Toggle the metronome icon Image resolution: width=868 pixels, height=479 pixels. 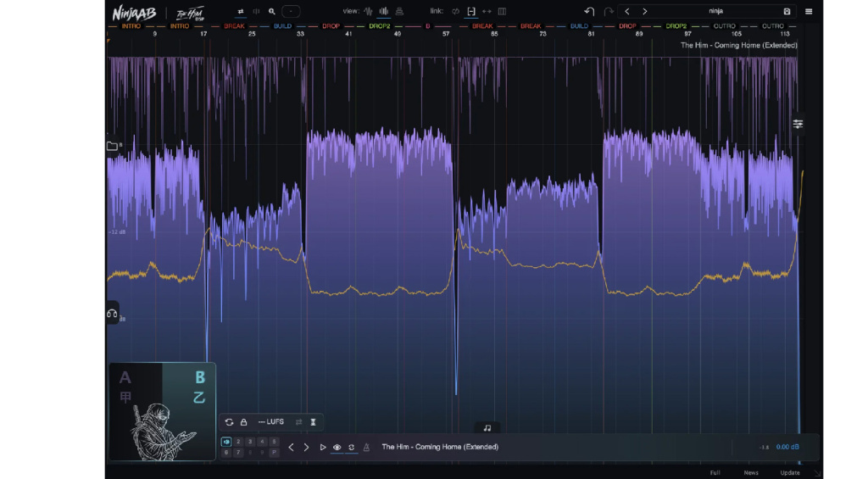[366, 448]
